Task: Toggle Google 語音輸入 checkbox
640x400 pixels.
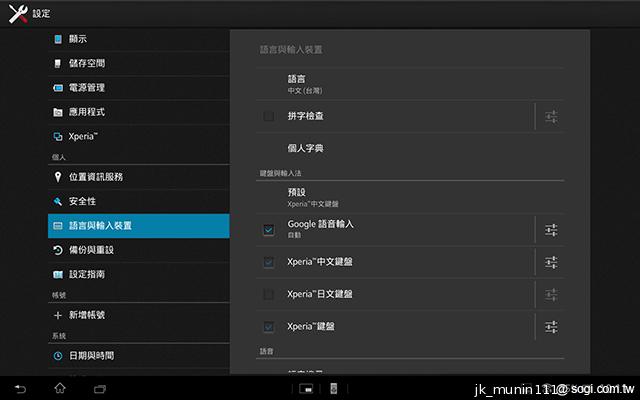Action: pyautogui.click(x=269, y=230)
